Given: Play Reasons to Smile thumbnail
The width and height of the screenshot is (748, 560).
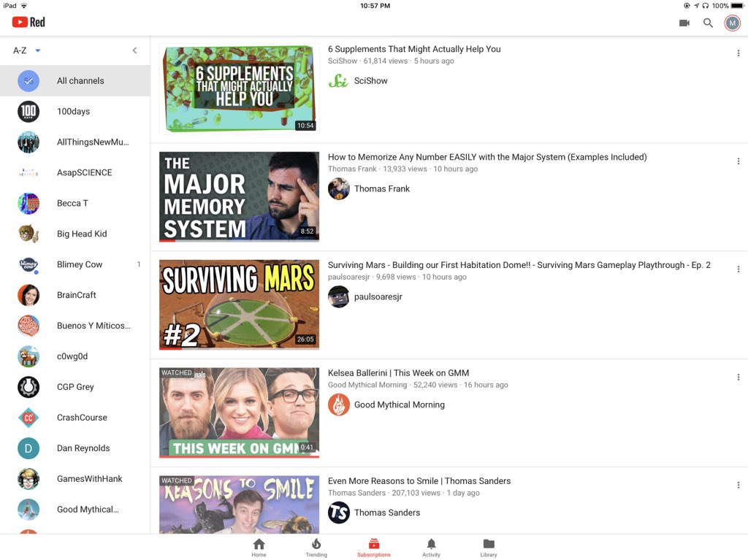Looking at the screenshot, I should [239, 505].
